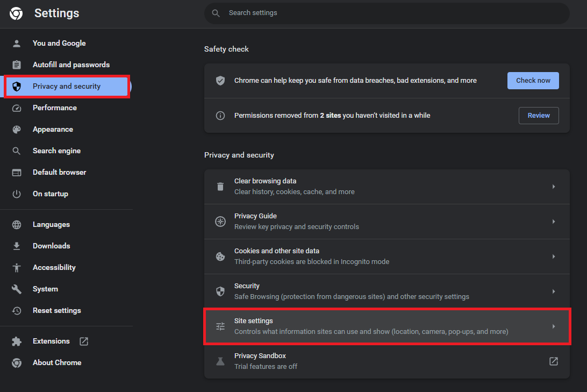Click the Appearance palette icon
The width and height of the screenshot is (587, 392).
[x=17, y=130]
